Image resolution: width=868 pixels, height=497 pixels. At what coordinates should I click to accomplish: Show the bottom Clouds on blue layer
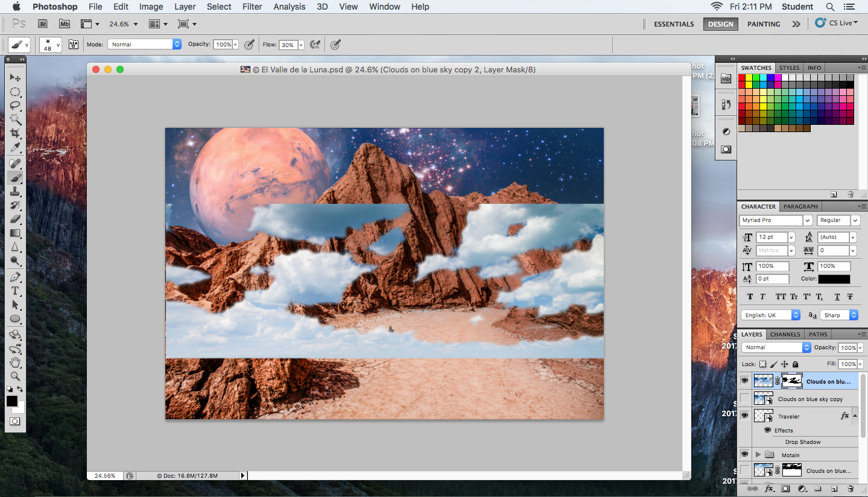[745, 470]
